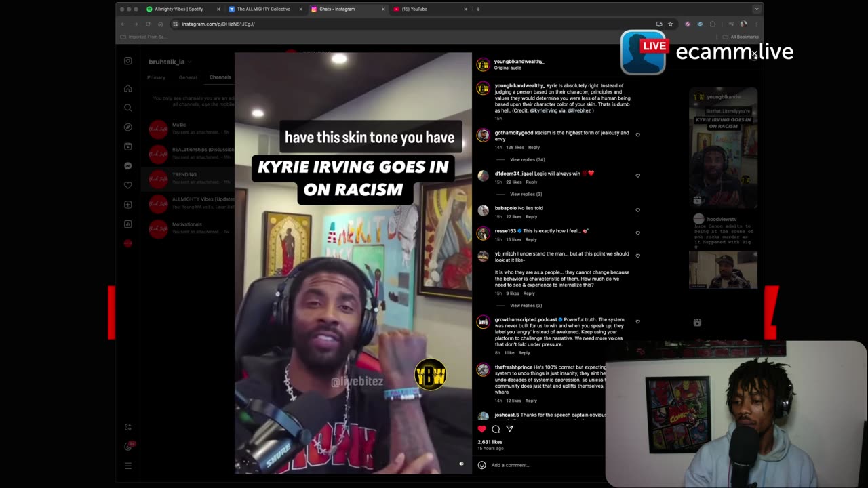Expand View replies (3) under d1deem34_igael

click(x=526, y=194)
